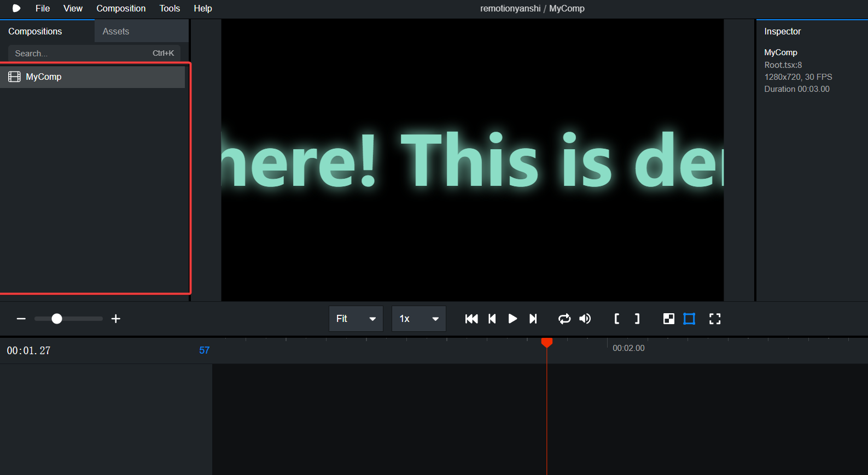Screen dimensions: 868x475
Task: Switch to the Assets tab
Action: pos(116,31)
